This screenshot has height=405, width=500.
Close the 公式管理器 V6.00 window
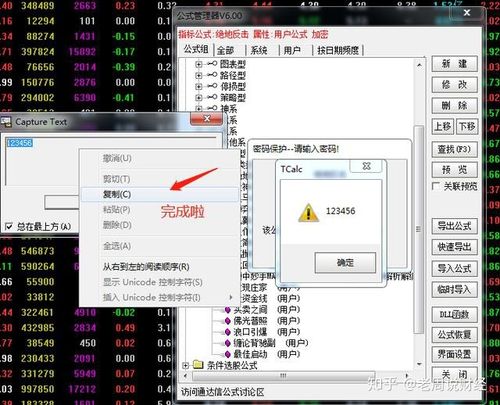point(467,13)
